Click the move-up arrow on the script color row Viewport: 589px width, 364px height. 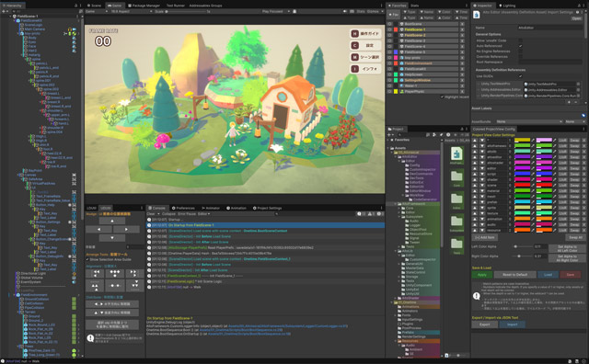tap(475, 174)
